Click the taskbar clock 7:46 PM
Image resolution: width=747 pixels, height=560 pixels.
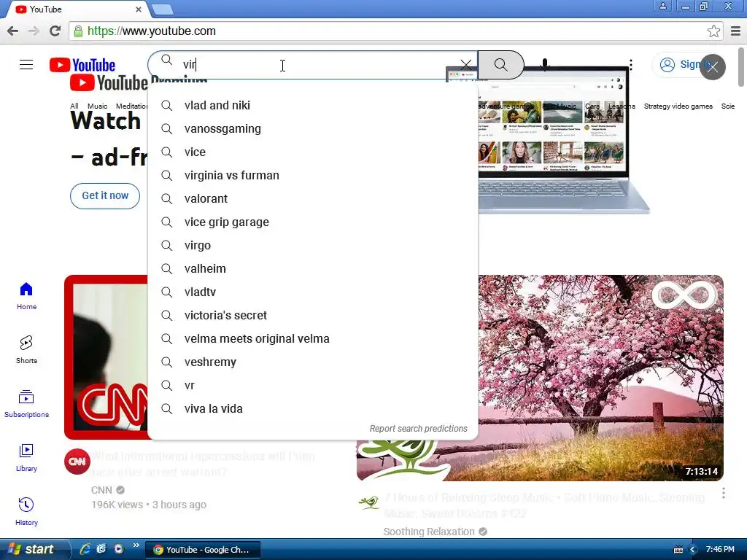pyautogui.click(x=720, y=549)
